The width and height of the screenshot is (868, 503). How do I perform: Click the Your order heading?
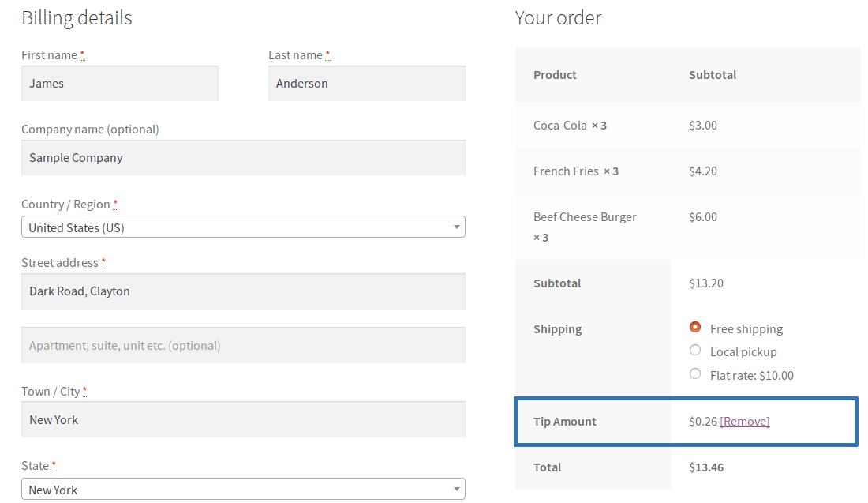pos(559,17)
